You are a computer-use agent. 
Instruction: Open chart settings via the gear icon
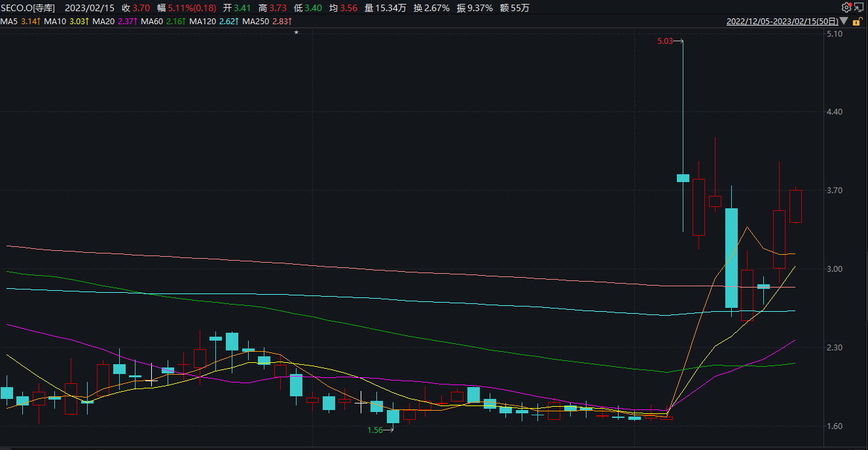coord(846,8)
